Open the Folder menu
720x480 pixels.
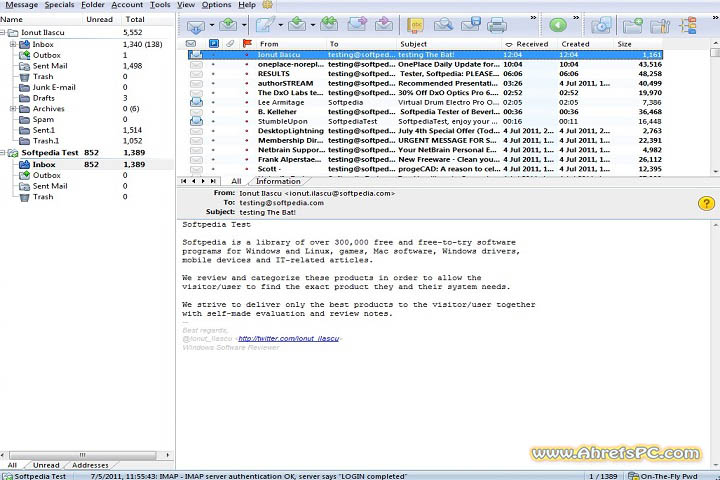coord(93,5)
